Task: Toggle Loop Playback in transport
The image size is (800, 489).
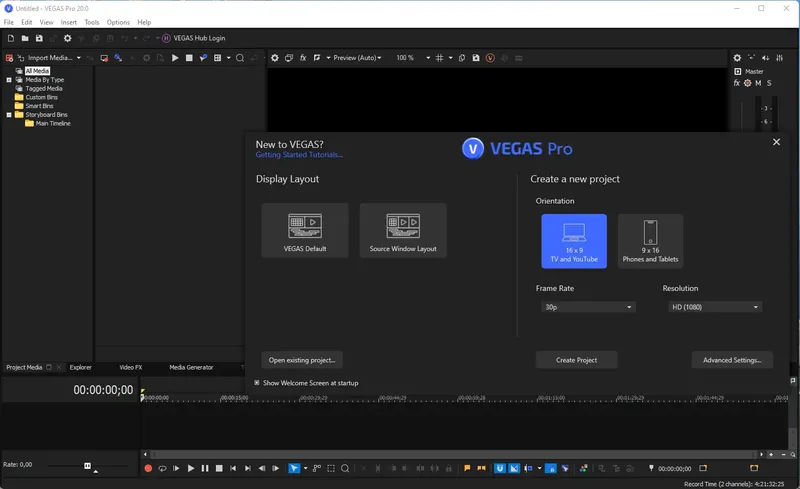Action: (162, 468)
